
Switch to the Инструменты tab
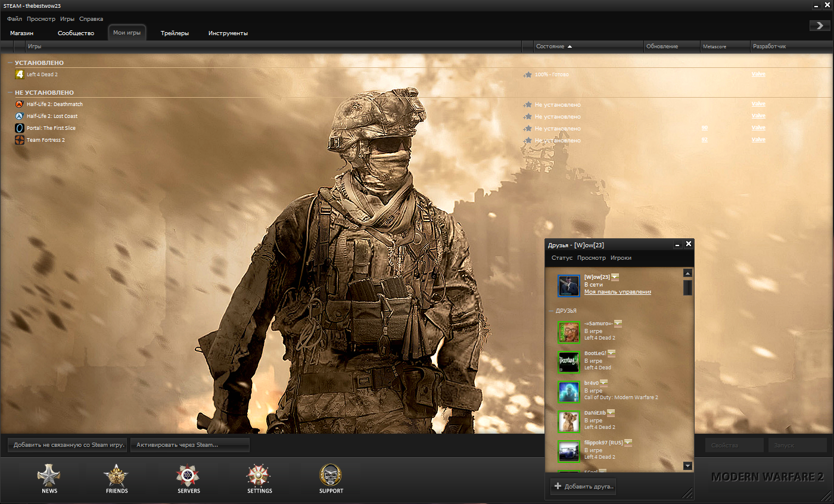(x=228, y=33)
